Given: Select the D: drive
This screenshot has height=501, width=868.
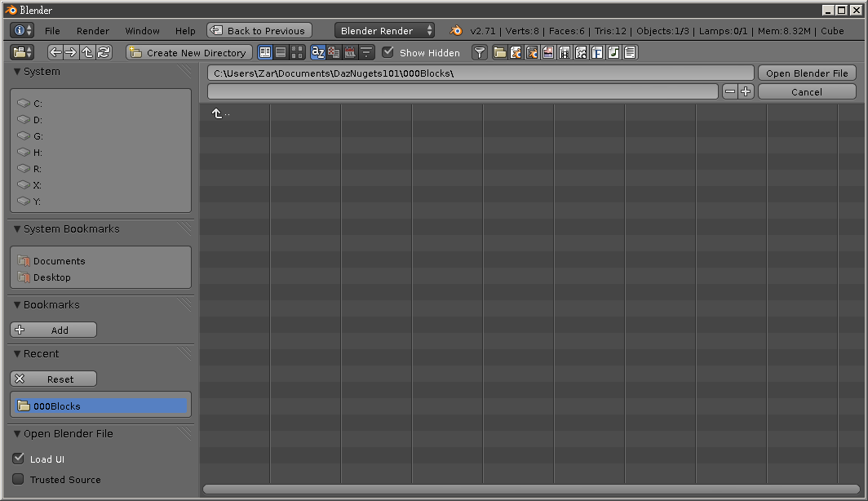Looking at the screenshot, I should coord(101,120).
